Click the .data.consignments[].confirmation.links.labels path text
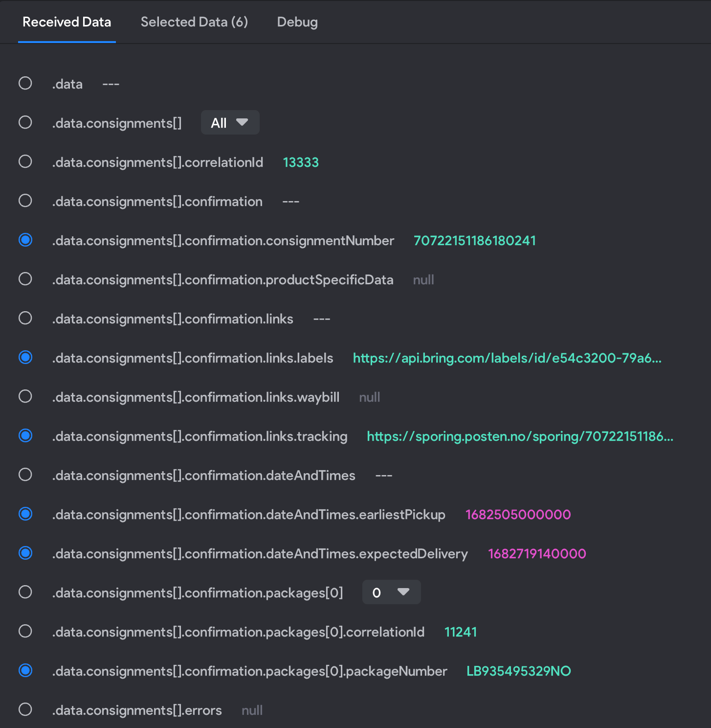 click(193, 358)
